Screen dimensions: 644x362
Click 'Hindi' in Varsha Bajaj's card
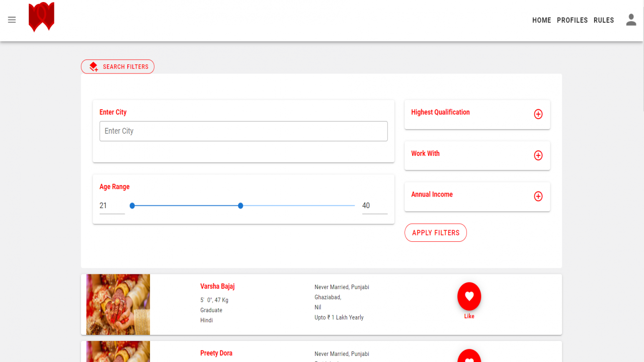[x=206, y=320]
